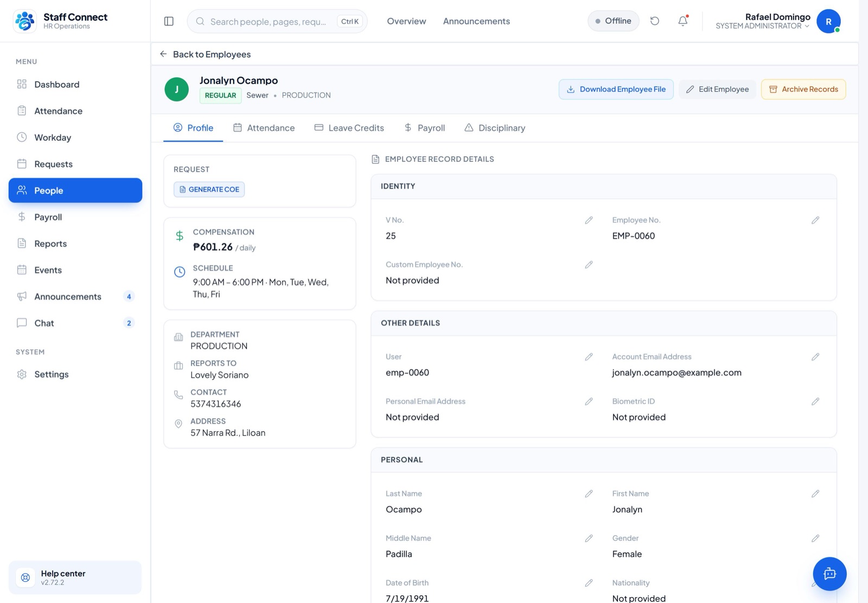Image resolution: width=868 pixels, height=603 pixels.
Task: Open the notifications bell
Action: tap(683, 21)
